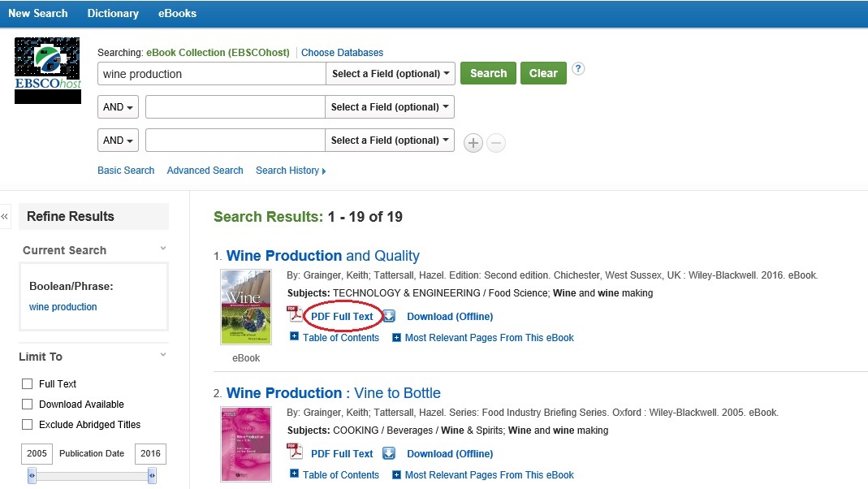Click the right publication date slider handle
868x489 pixels.
(x=152, y=475)
